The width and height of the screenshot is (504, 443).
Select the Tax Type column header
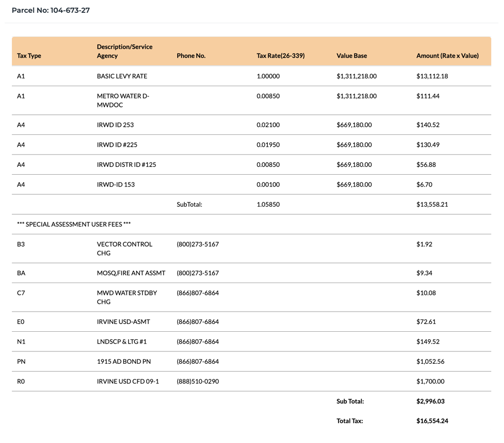click(x=29, y=56)
